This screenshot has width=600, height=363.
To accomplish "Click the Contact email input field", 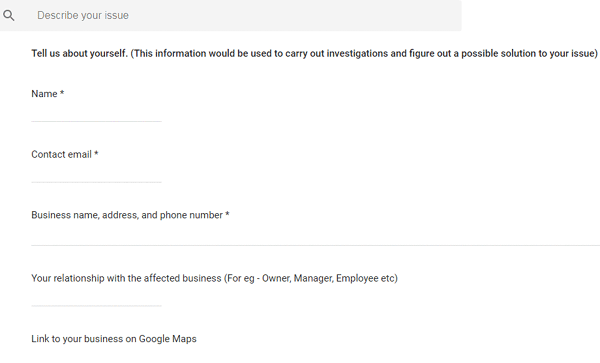I will point(96,175).
